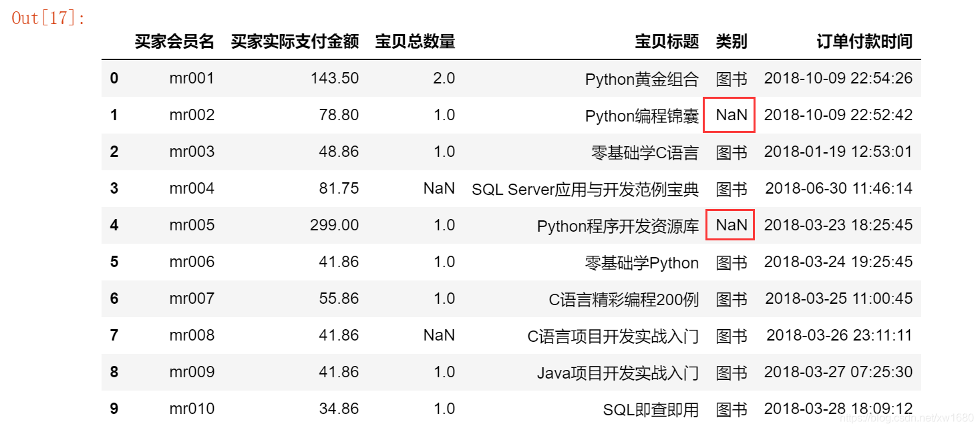This screenshot has width=980, height=430.
Task: Select the C语言精彩编程200例 title
Action: click(624, 299)
